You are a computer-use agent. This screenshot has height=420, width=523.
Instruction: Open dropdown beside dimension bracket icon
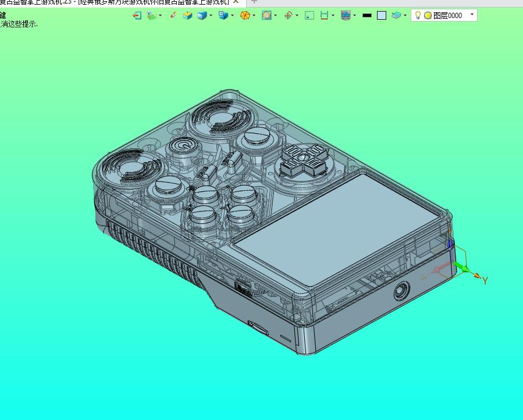(333, 15)
